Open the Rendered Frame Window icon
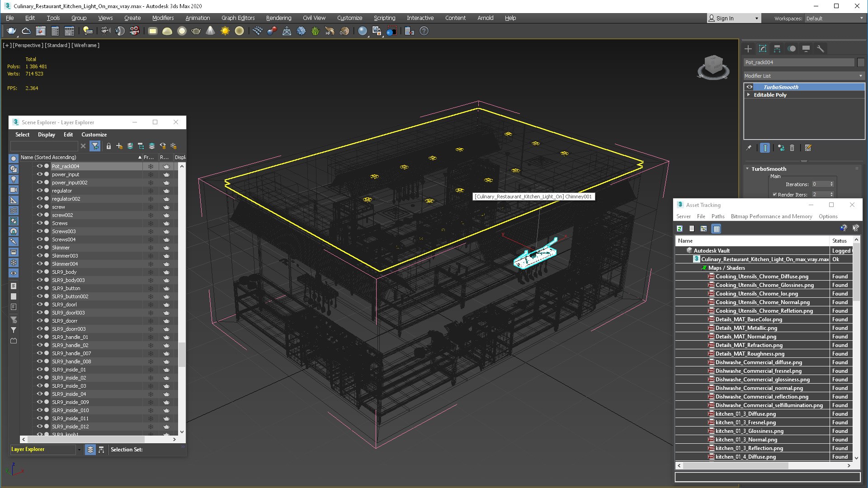The width and height of the screenshot is (868, 488). point(41,31)
